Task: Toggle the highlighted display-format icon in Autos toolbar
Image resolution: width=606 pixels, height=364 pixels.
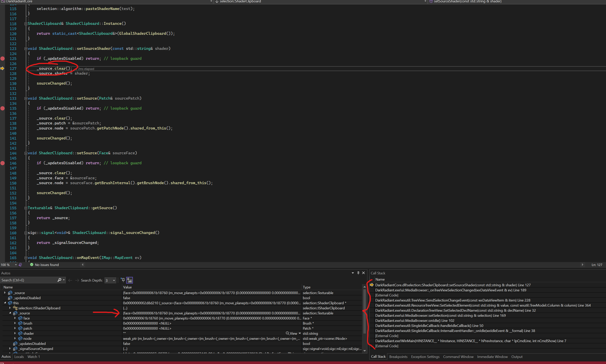Action: [130, 280]
